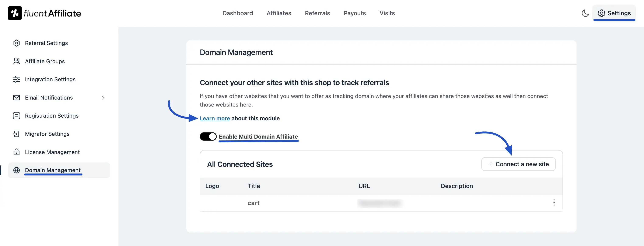Select the Registration Settings form icon
This screenshot has width=644, height=246.
point(17,116)
